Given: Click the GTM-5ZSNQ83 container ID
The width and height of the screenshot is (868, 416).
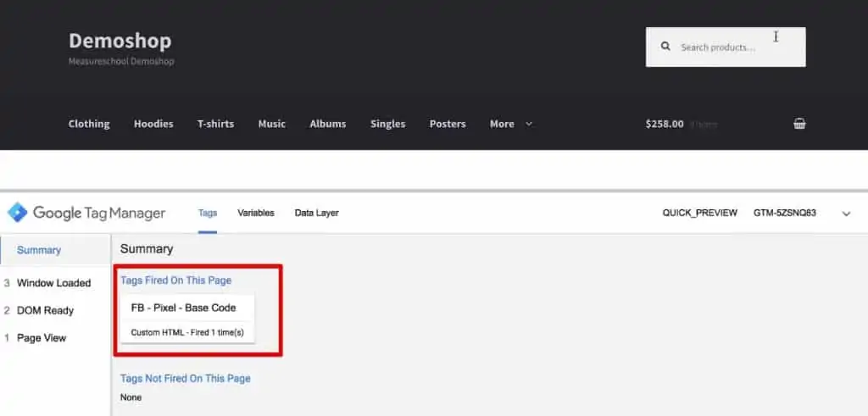Looking at the screenshot, I should point(784,213).
